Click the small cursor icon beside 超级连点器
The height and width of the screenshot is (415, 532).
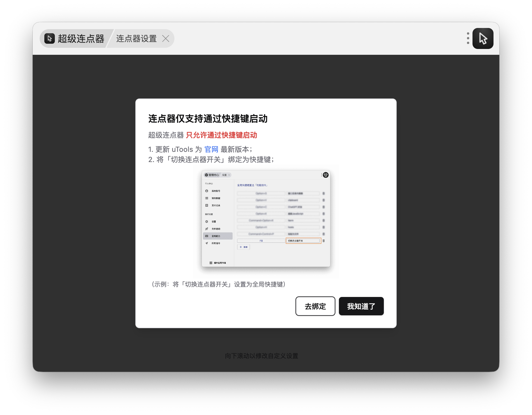point(50,38)
